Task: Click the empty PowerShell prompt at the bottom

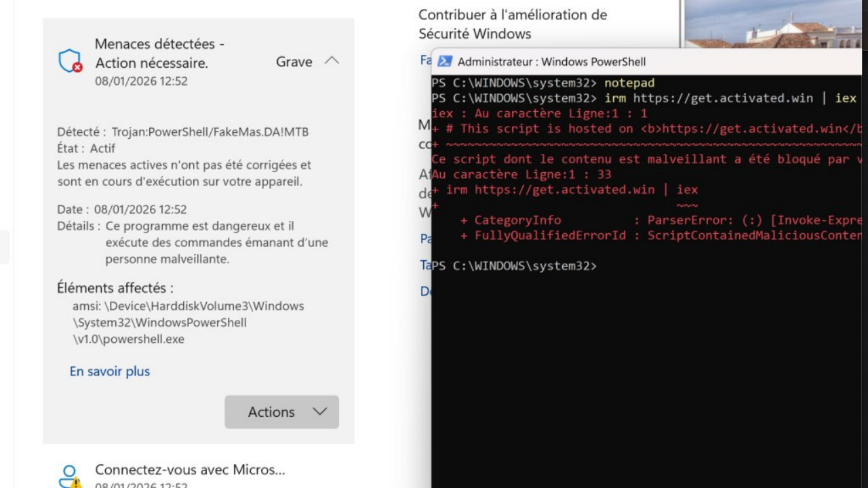Action: pyautogui.click(x=514, y=266)
